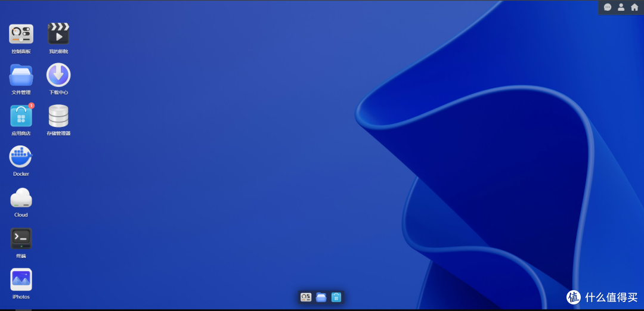The width and height of the screenshot is (644, 311).
Task: Open 文件管理 folder icon on desktop
Action: (x=21, y=75)
